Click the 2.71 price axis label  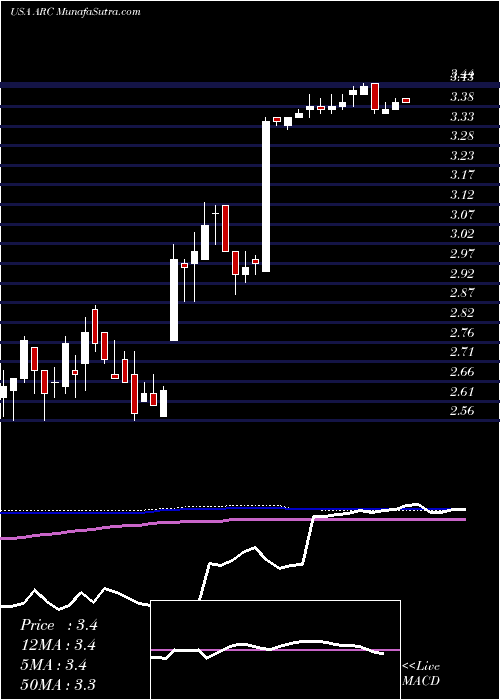tap(462, 352)
